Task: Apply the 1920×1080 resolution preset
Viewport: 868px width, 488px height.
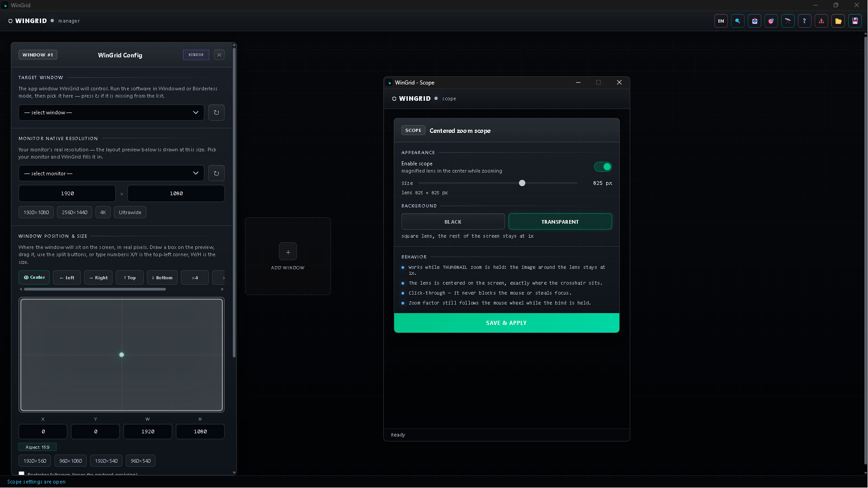Action: click(x=36, y=212)
